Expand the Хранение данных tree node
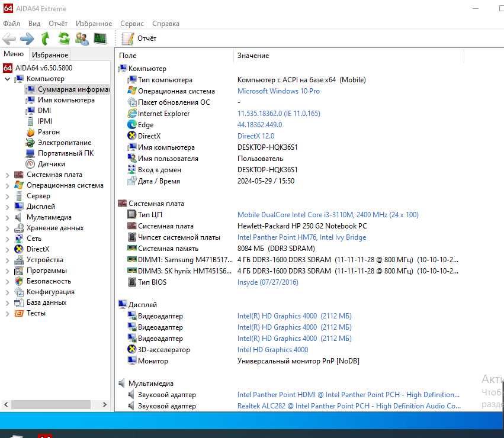This screenshot has height=438, width=504. coord(7,228)
